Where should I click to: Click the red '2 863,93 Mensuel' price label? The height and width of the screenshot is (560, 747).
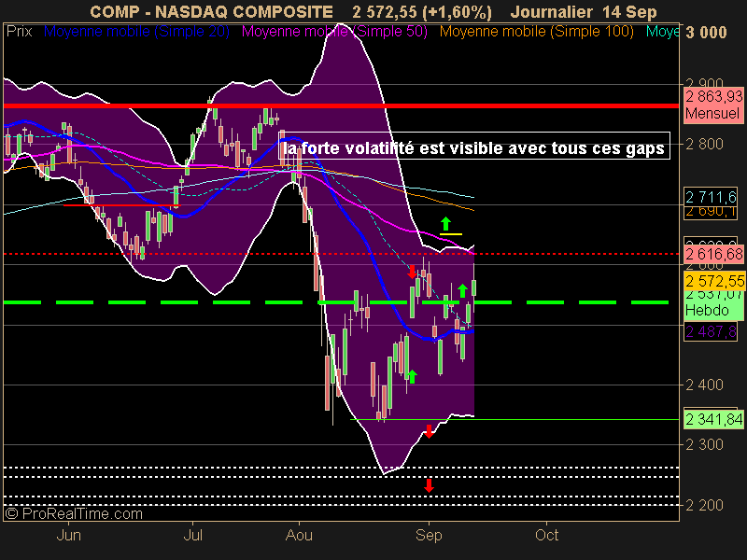tap(713, 105)
